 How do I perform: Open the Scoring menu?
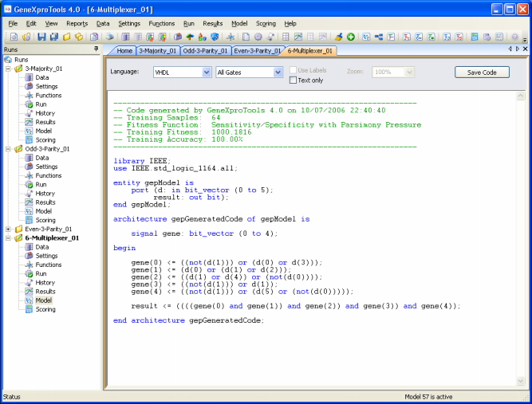266,23
